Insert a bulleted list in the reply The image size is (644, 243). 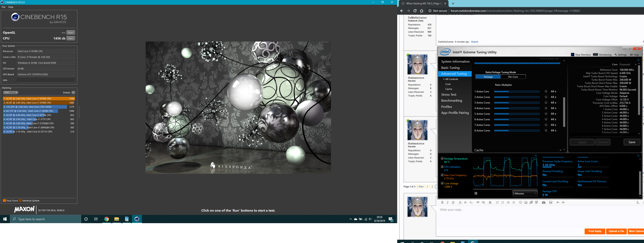pos(497,202)
